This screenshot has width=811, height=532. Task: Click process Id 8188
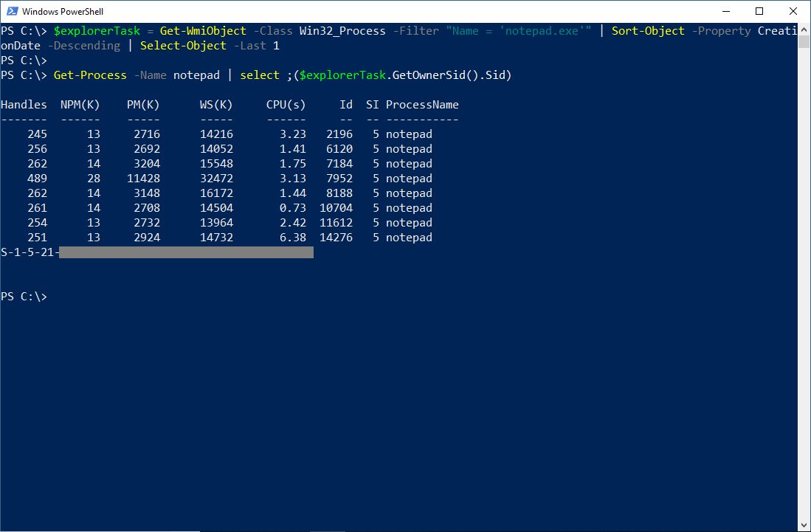(x=339, y=193)
